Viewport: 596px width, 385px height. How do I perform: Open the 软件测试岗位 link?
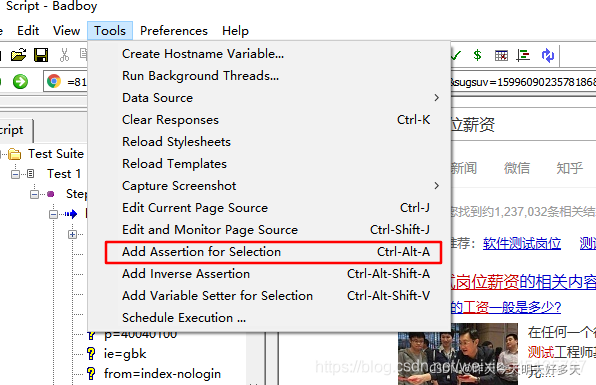(x=522, y=243)
